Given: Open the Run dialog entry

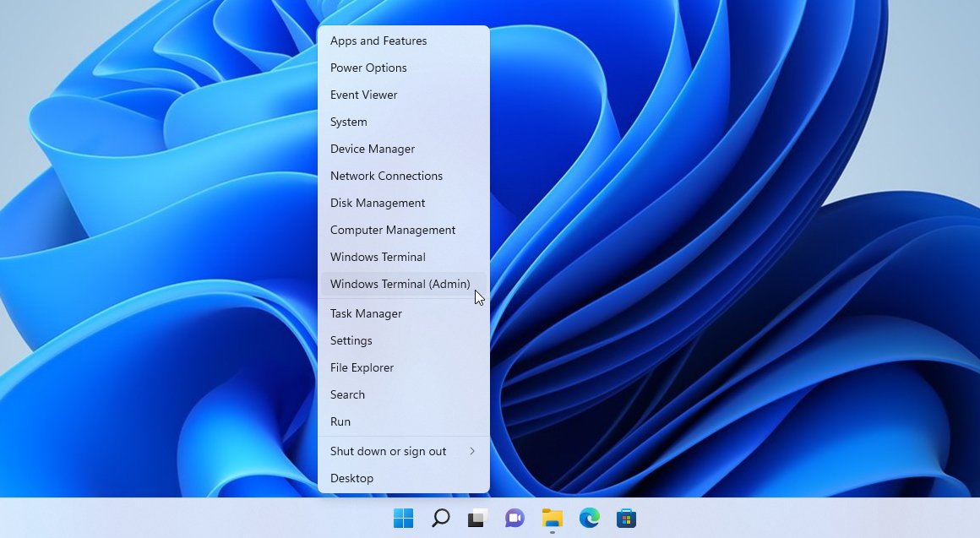Looking at the screenshot, I should pyautogui.click(x=404, y=421).
